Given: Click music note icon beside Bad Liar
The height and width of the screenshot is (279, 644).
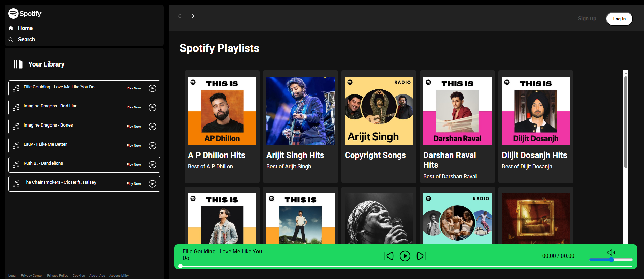Looking at the screenshot, I should point(16,107).
